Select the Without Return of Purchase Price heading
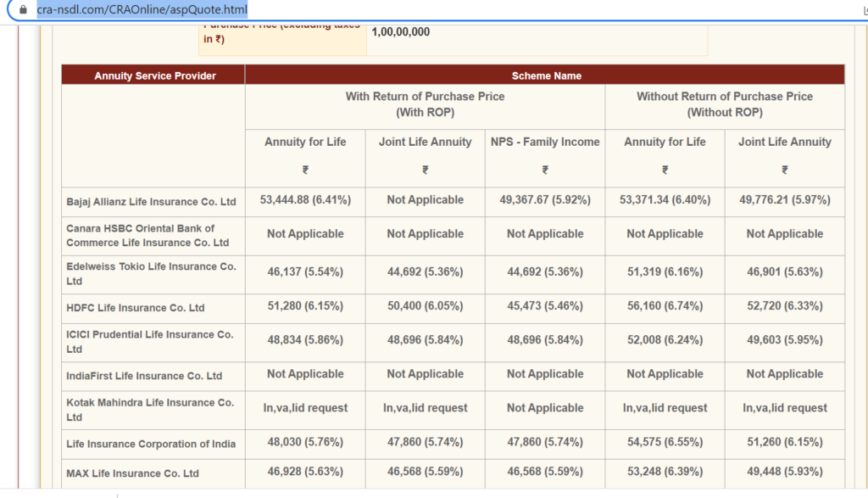Screen dimensions: 868x498 724,104
